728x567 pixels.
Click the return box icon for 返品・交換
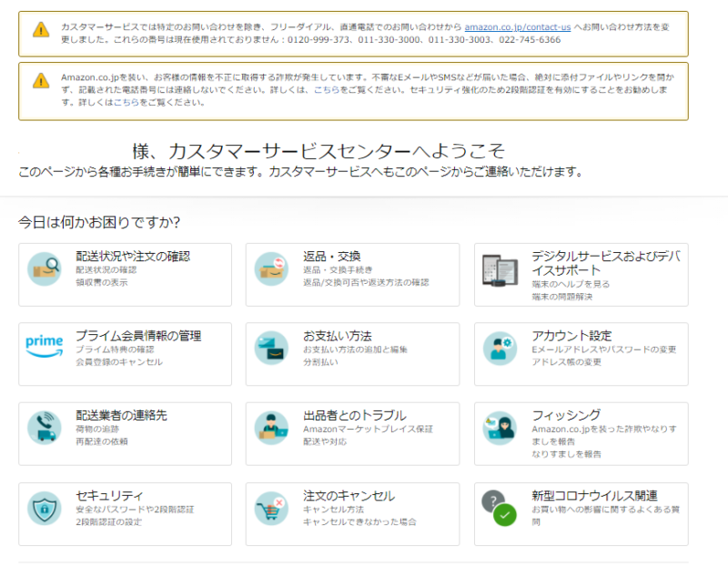(271, 268)
